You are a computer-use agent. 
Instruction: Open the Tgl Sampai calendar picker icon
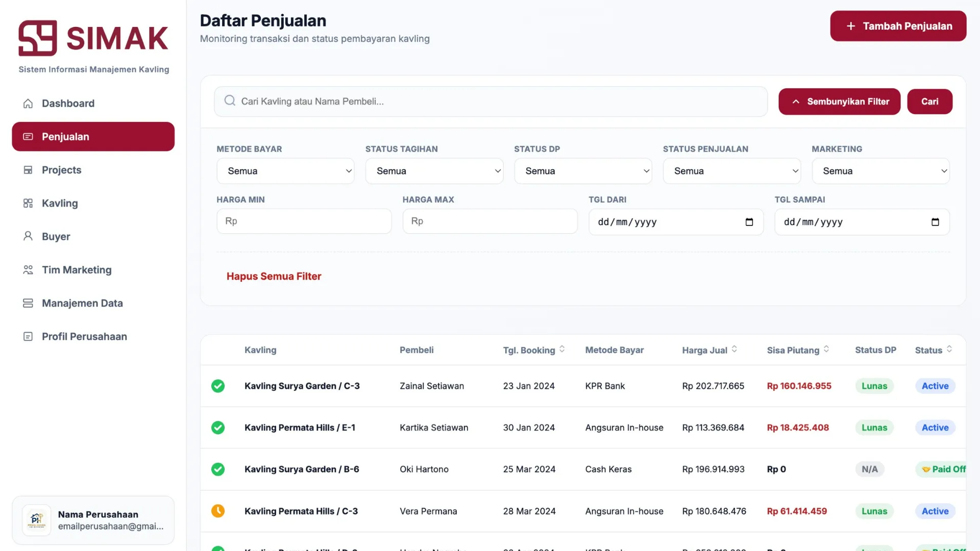pyautogui.click(x=935, y=222)
